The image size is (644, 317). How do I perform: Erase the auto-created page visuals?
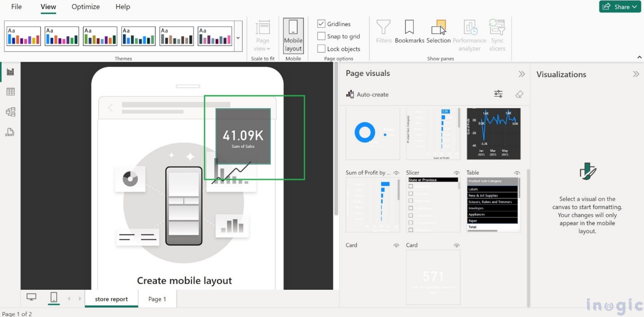(519, 94)
